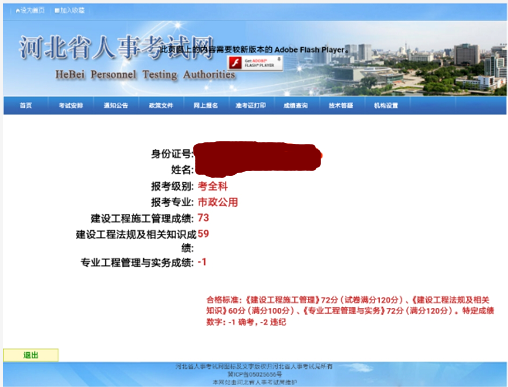Open the 准考证打印 navigation item
This screenshot has width=508, height=387.
[x=251, y=105]
